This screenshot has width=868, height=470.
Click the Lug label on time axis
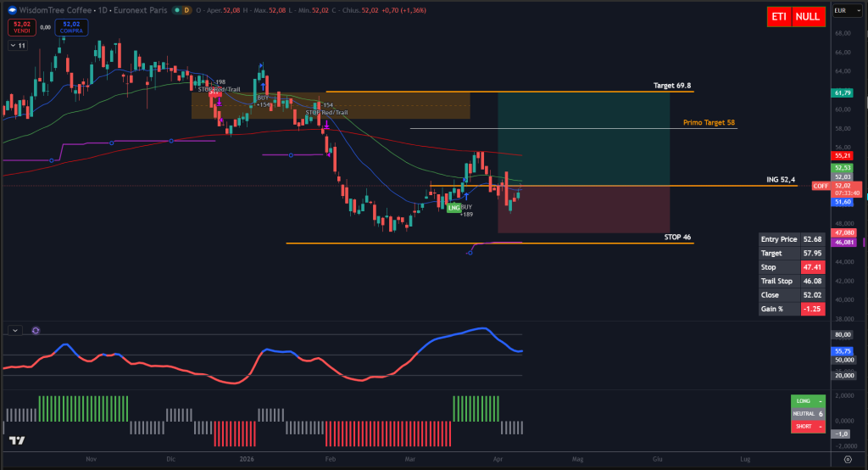pos(746,460)
